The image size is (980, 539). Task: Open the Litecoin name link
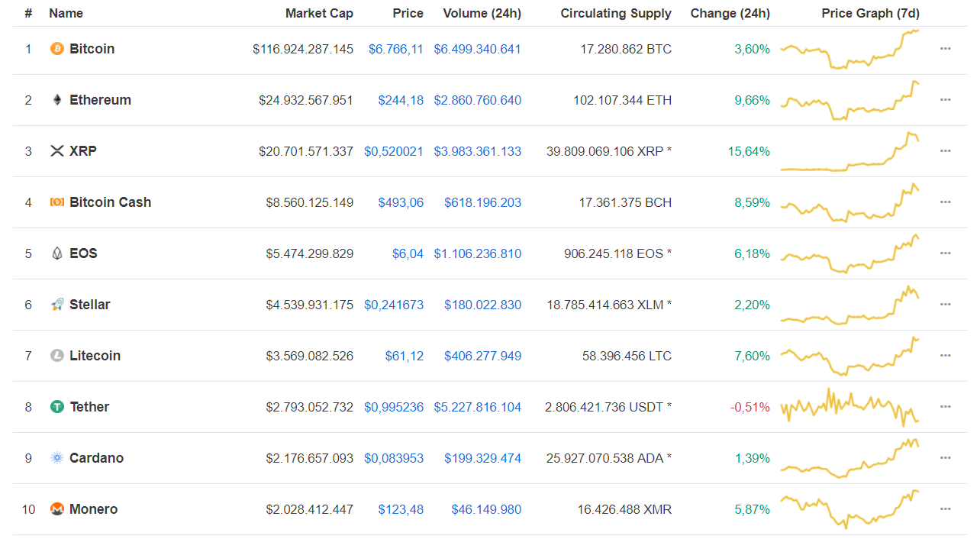(x=95, y=356)
